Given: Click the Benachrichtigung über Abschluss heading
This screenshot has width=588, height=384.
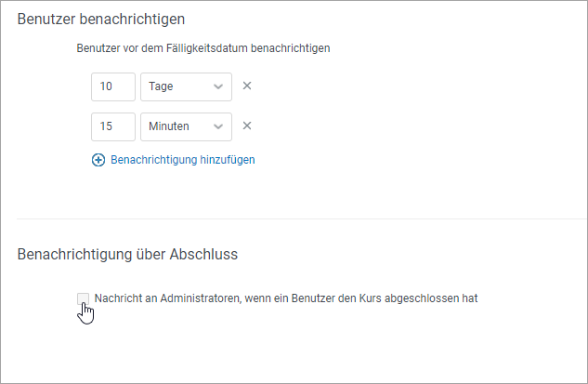Looking at the screenshot, I should pyautogui.click(x=127, y=254).
